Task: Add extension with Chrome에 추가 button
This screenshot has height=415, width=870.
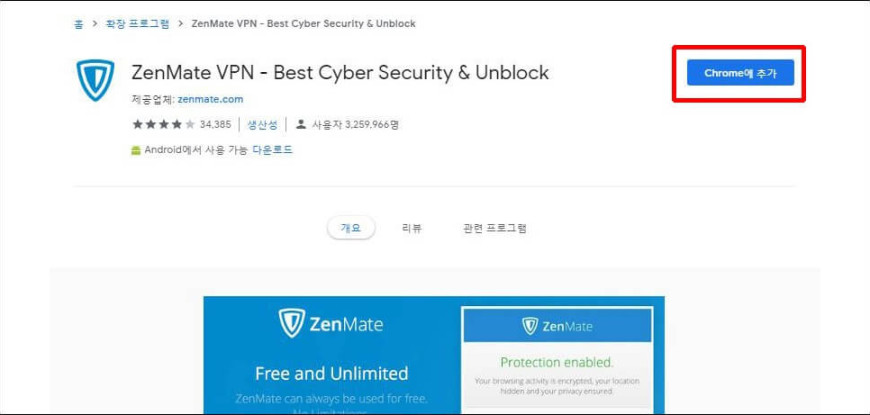Action: 740,73
